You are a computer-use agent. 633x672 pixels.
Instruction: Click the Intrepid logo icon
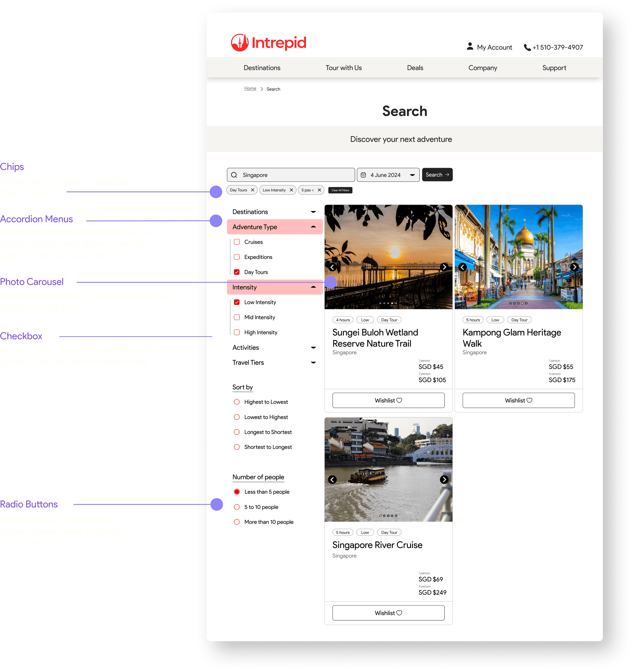click(240, 43)
